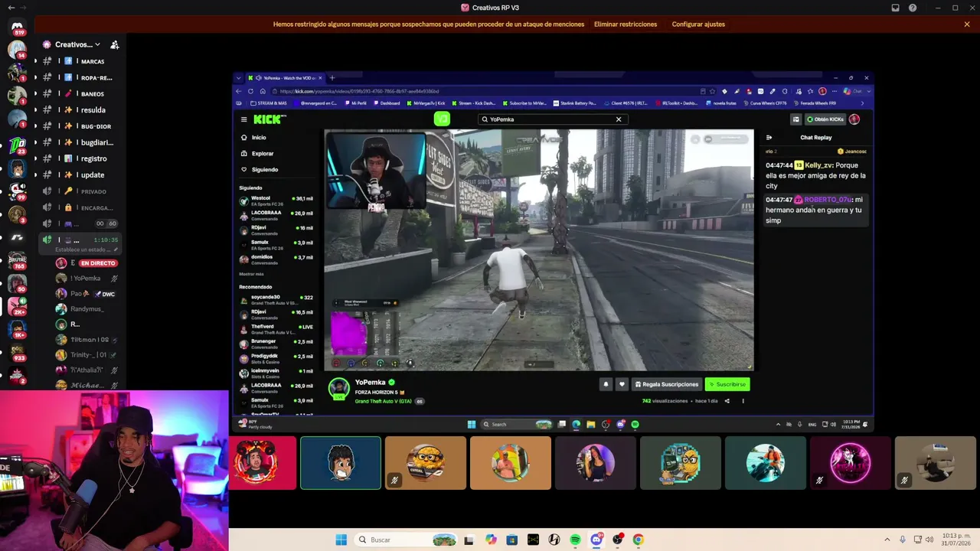Open Thefiverd in Kick recommended list

276,329
